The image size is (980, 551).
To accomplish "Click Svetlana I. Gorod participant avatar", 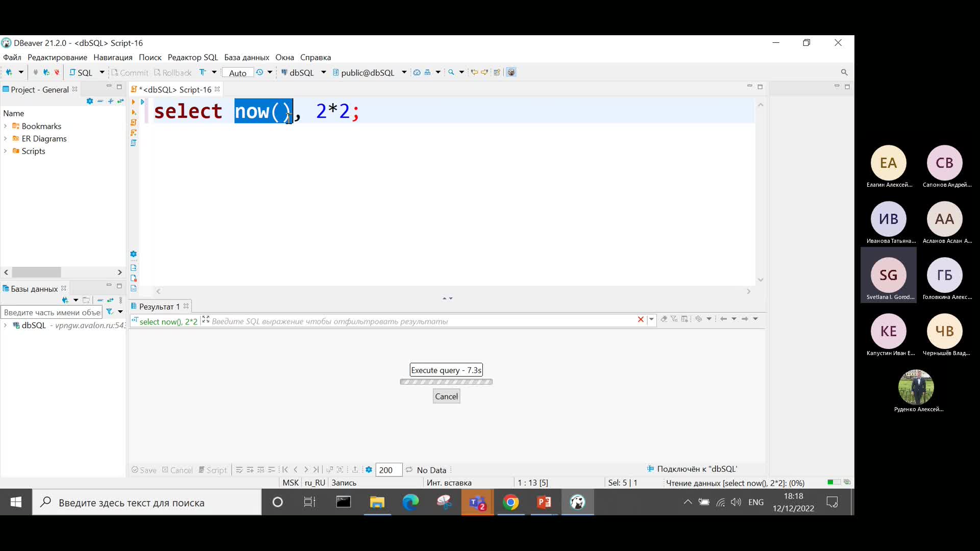I will click(x=889, y=275).
